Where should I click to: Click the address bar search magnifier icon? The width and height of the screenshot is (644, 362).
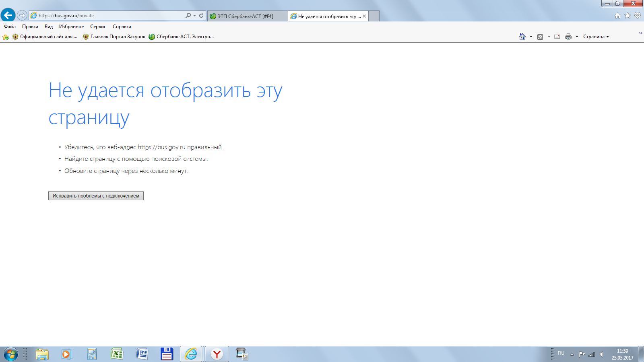[188, 16]
